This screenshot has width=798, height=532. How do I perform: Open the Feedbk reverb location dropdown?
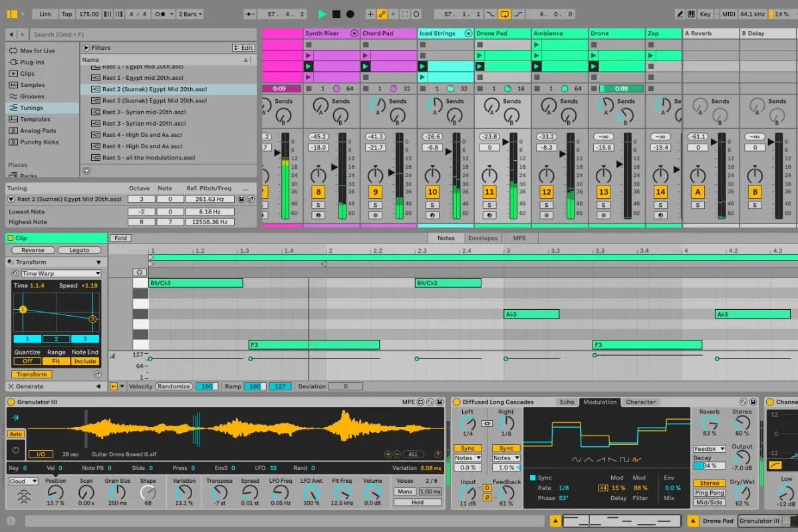pos(709,449)
